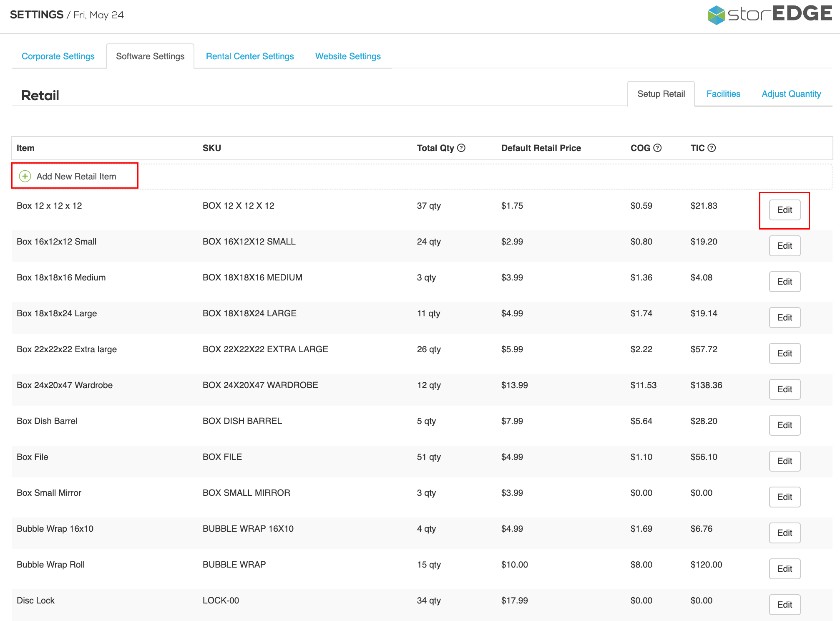
Task: Click the $13.99 retail price cell
Action: [514, 385]
